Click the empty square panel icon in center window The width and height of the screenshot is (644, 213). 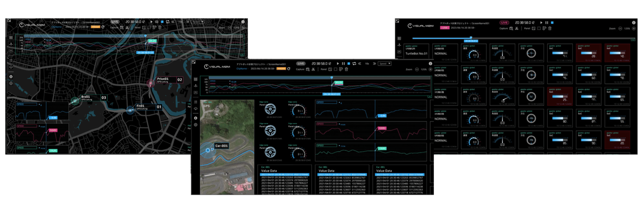point(335,69)
